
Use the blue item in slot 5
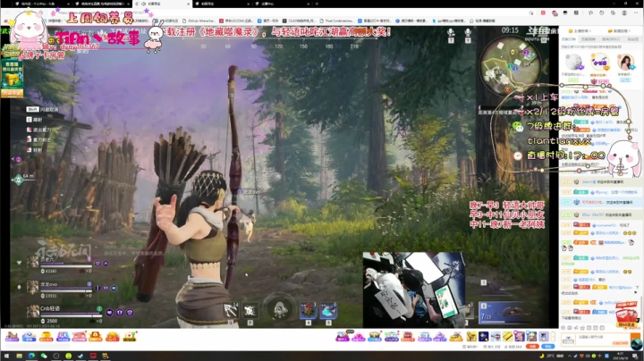[328, 311]
